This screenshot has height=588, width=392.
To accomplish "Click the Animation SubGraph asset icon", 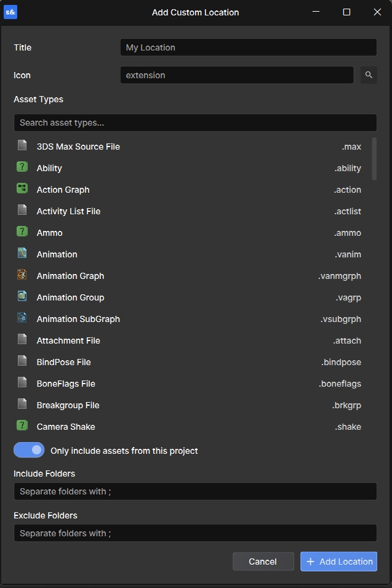I will [22, 318].
